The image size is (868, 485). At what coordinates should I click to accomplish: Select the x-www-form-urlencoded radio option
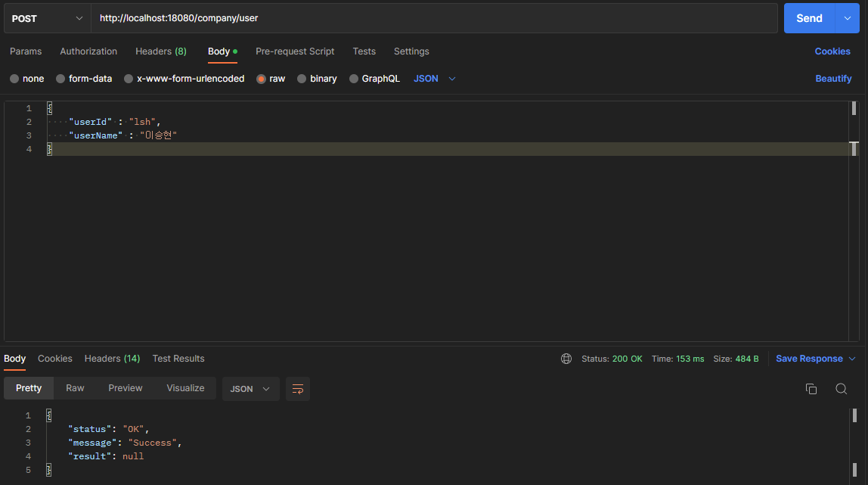[129, 79]
